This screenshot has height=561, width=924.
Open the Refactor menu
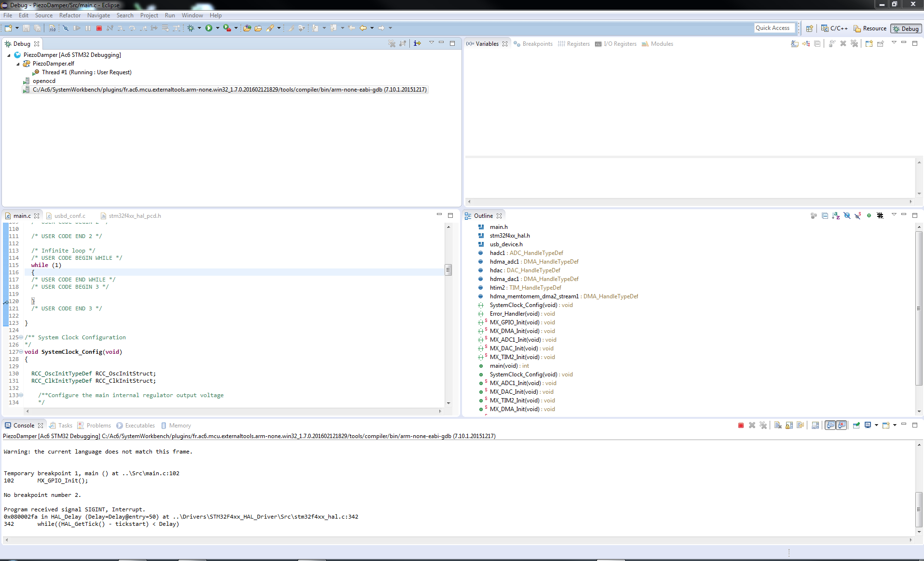[70, 15]
